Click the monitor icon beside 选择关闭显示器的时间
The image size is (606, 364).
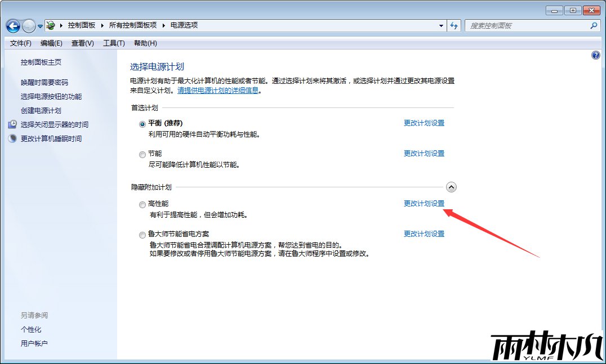point(12,124)
